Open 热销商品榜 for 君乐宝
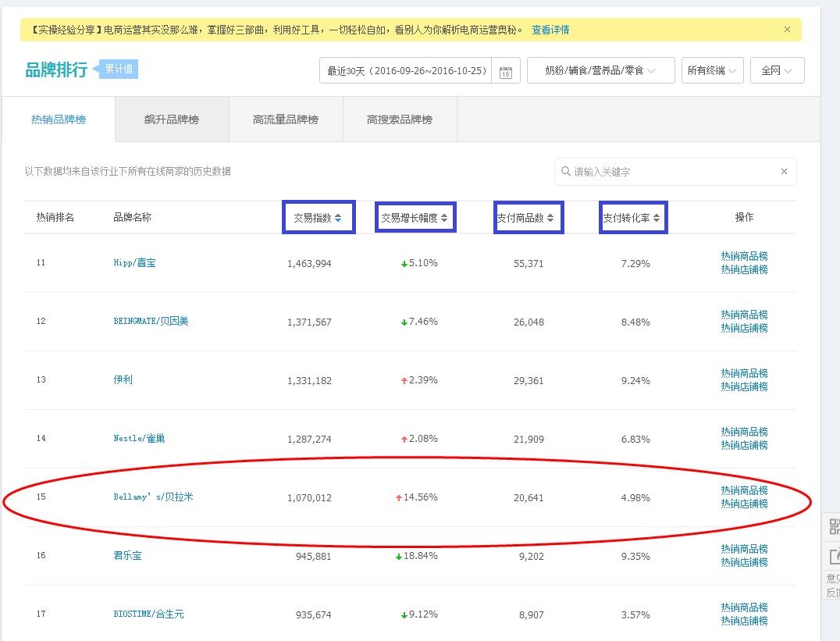The width and height of the screenshot is (840, 641). tap(744, 549)
